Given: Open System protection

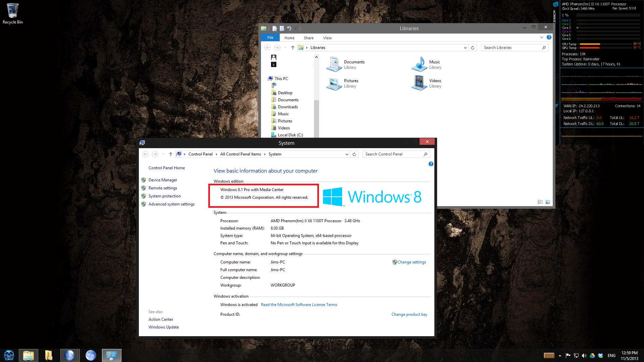Looking at the screenshot, I should (164, 196).
